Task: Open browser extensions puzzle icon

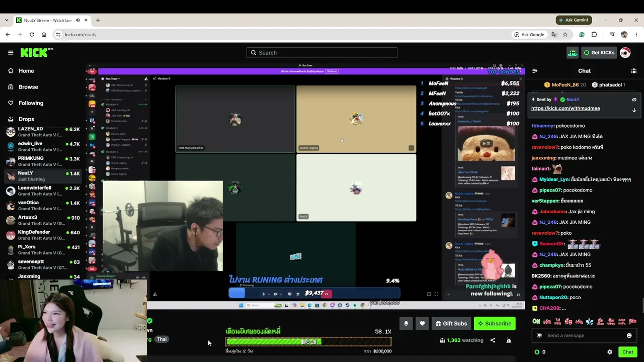Action: [x=594, y=35]
